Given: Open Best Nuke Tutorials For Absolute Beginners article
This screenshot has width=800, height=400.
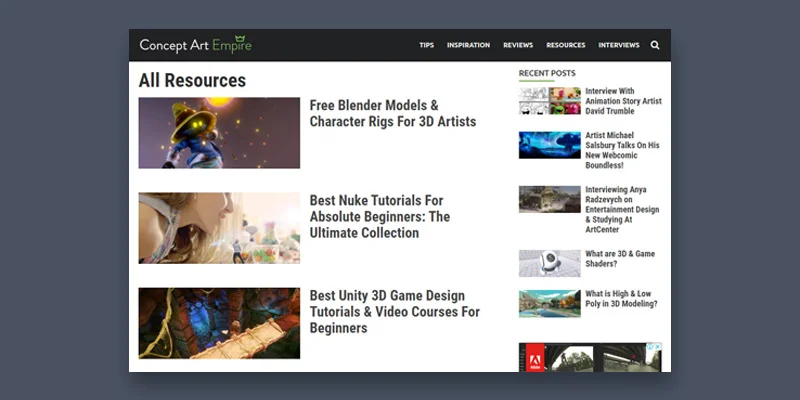Looking at the screenshot, I should coord(380,216).
